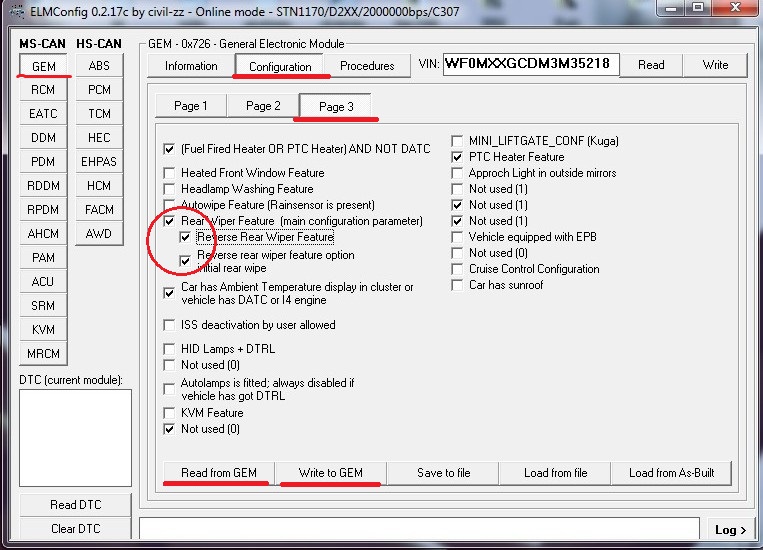Open the RCM module
763x550 pixels.
click(x=43, y=90)
